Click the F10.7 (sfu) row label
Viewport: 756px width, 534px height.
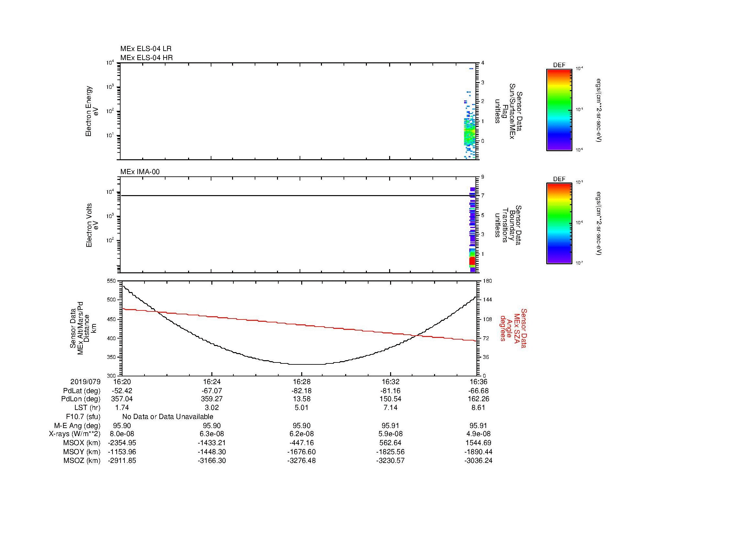83,417
